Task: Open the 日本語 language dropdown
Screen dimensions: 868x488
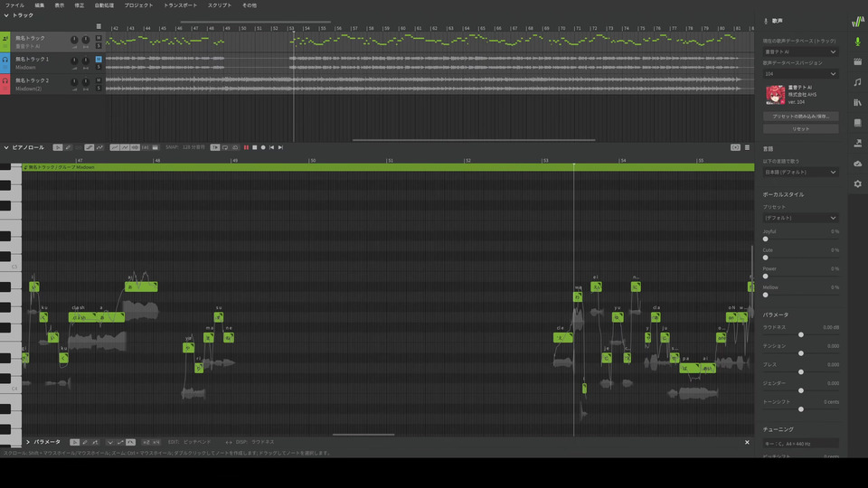Action: pyautogui.click(x=800, y=172)
